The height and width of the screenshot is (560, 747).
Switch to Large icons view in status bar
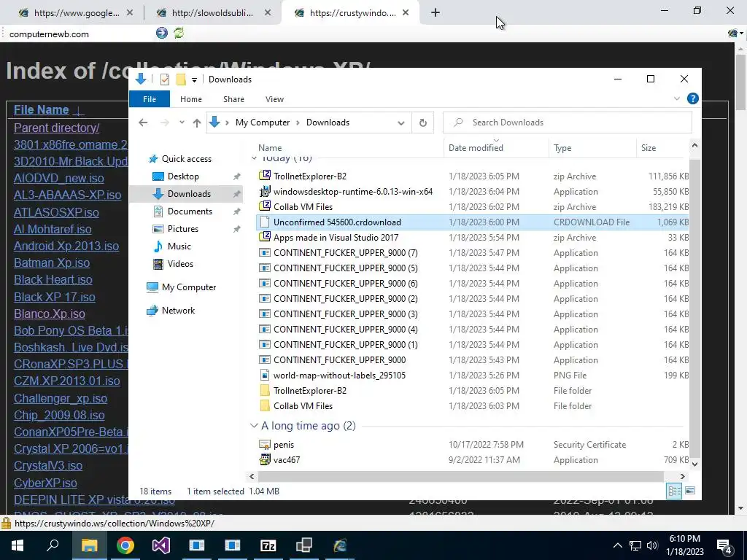(690, 491)
